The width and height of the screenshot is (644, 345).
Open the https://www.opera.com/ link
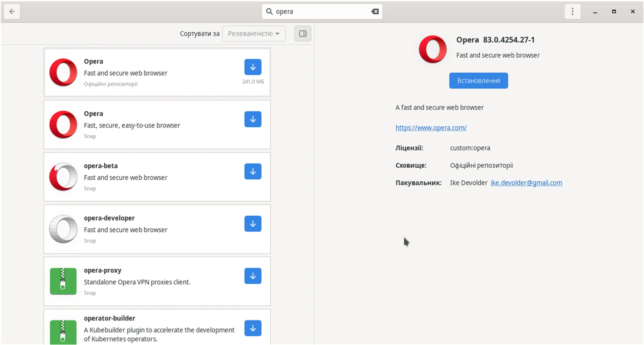coord(431,128)
